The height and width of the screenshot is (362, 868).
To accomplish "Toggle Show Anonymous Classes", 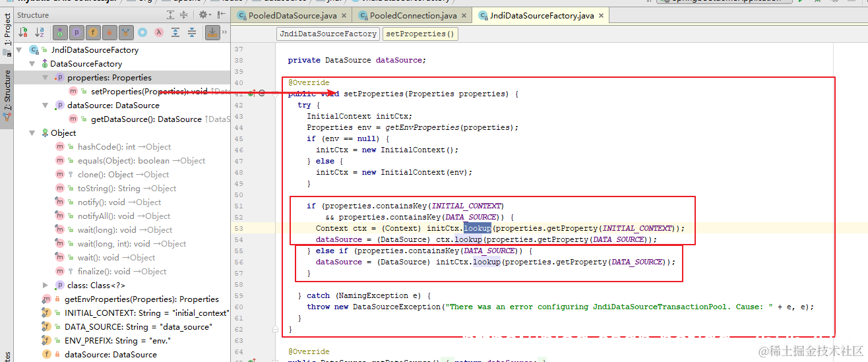I will [142, 32].
